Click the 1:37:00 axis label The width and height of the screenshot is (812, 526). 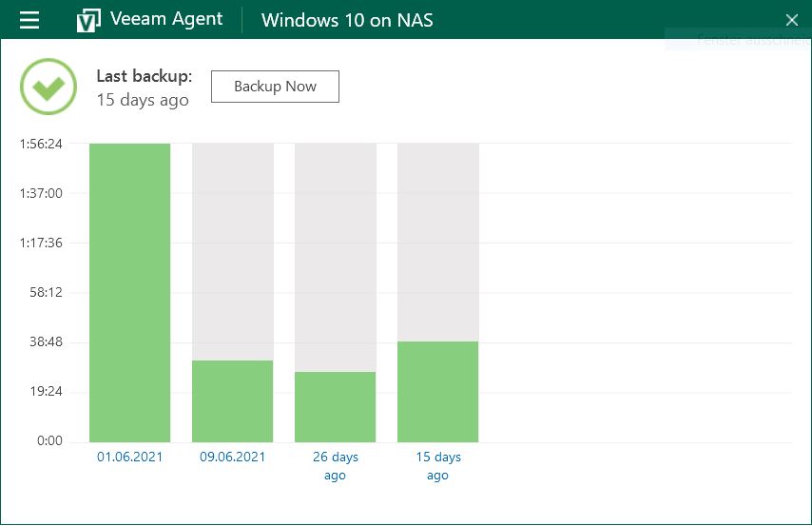[41, 193]
